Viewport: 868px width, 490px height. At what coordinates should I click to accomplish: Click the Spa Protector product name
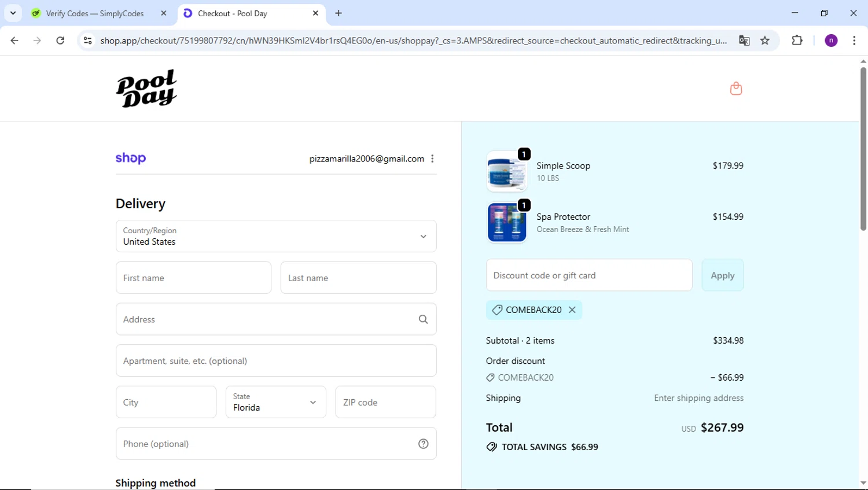[x=563, y=217]
